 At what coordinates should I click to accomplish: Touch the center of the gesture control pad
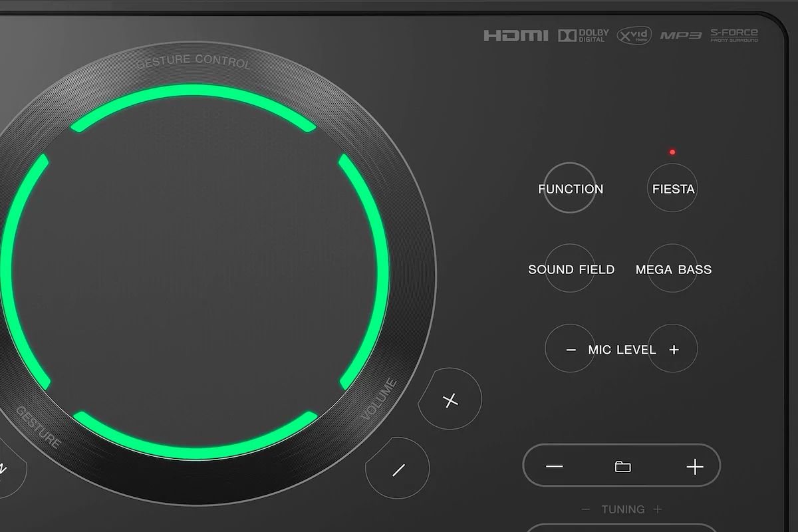(194, 271)
